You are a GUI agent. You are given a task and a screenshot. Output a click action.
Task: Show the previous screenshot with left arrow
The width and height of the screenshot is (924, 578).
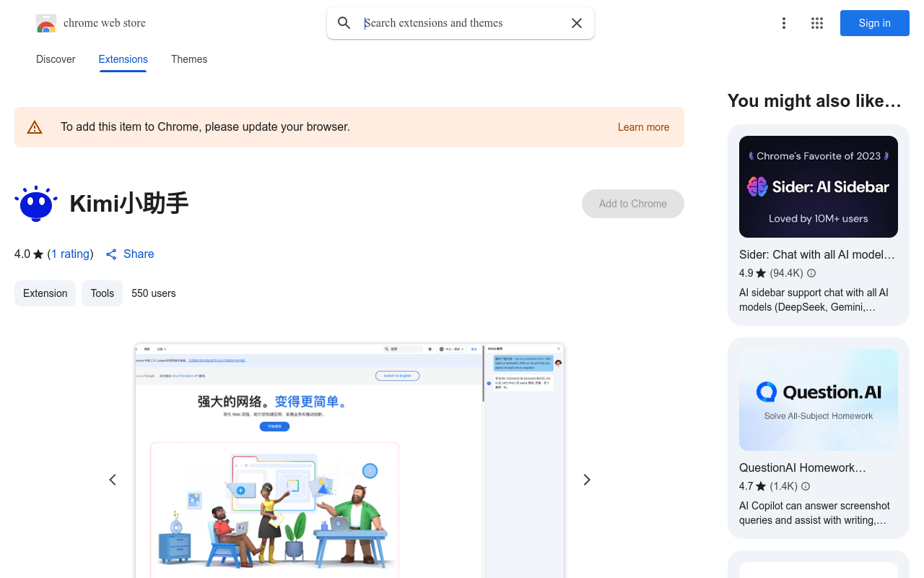tap(113, 480)
